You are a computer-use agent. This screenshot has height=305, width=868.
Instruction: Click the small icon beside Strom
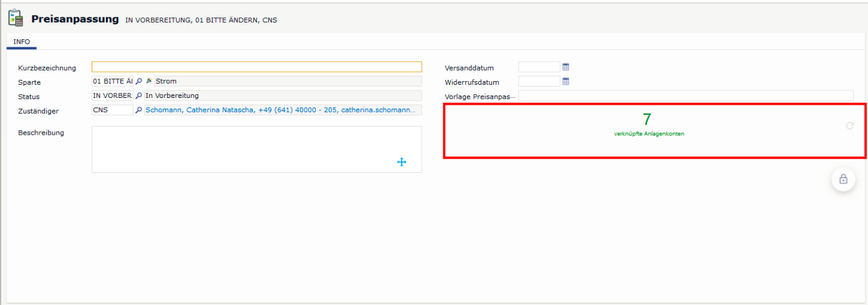tap(149, 81)
